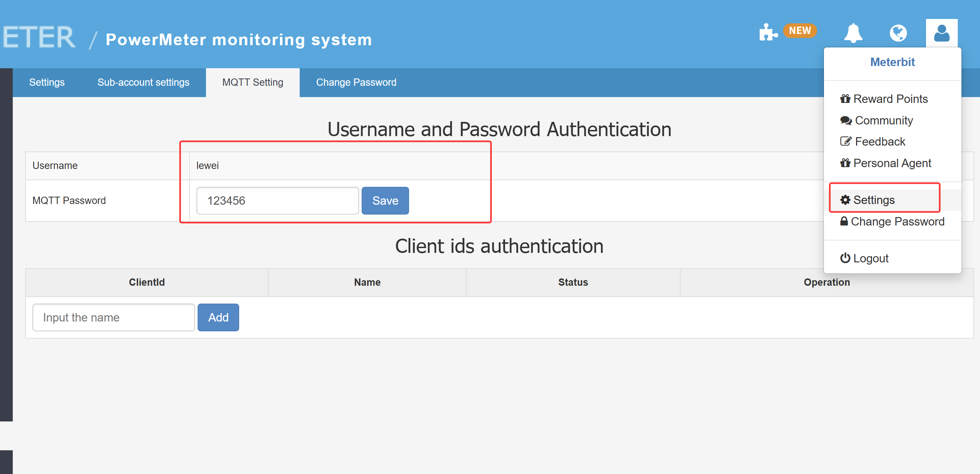The height and width of the screenshot is (474, 980).
Task: Click the Add button for client ids
Action: point(218,317)
